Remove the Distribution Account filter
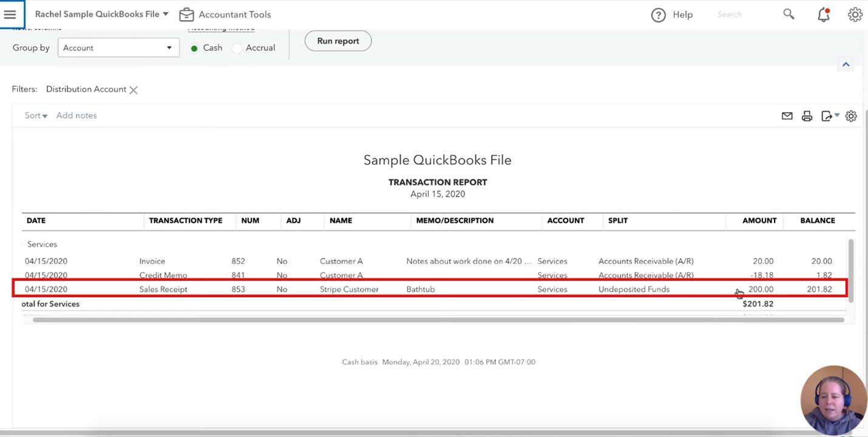868x437 pixels. (x=134, y=90)
